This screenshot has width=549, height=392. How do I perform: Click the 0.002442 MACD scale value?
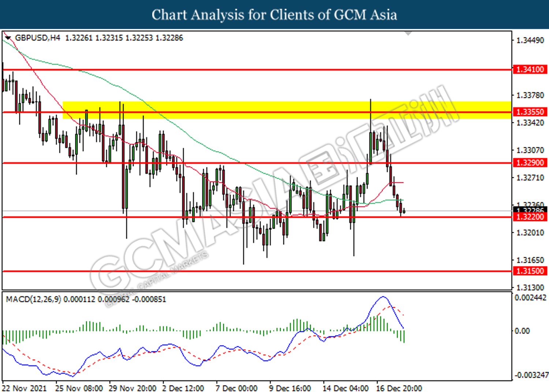(531, 298)
